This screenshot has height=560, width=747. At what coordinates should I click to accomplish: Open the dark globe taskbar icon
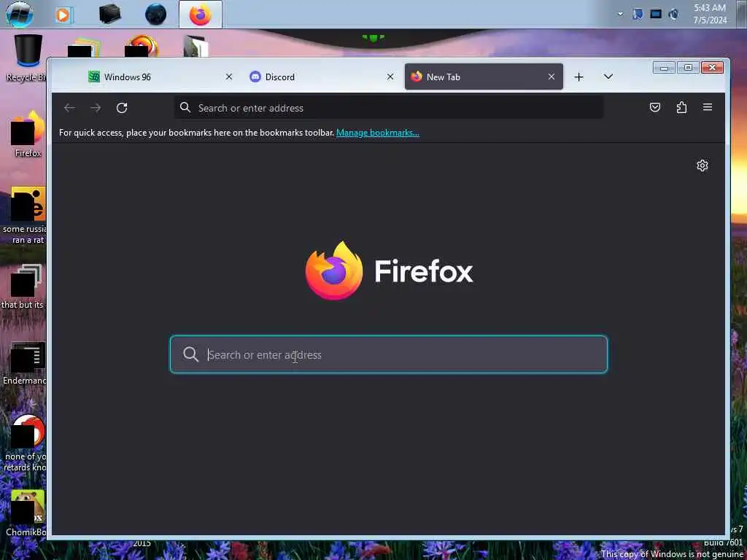pyautogui.click(x=156, y=15)
